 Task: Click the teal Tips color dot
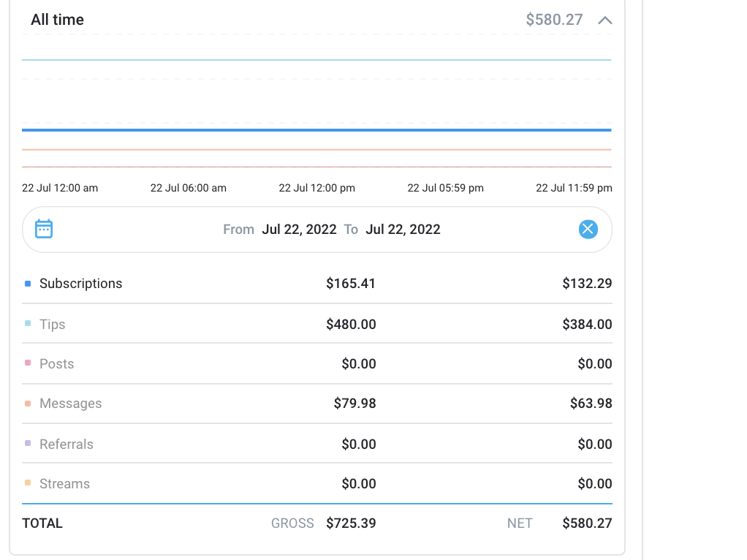pyautogui.click(x=28, y=323)
